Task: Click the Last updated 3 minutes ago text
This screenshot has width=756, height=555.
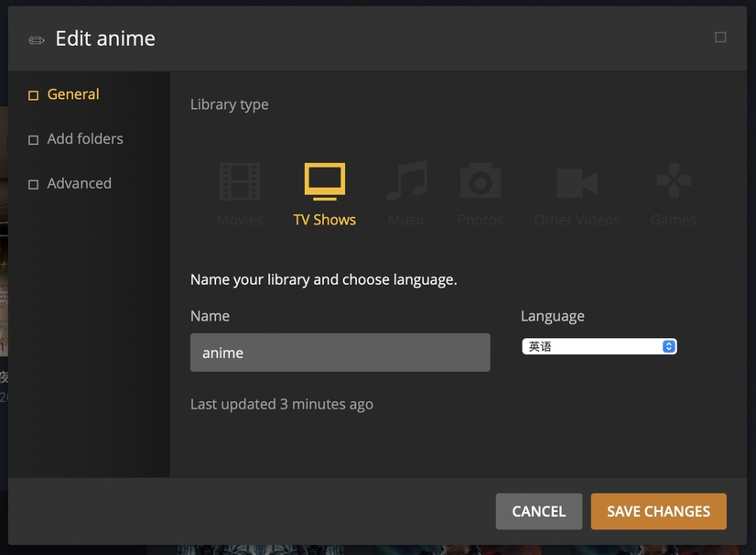Action: (282, 404)
